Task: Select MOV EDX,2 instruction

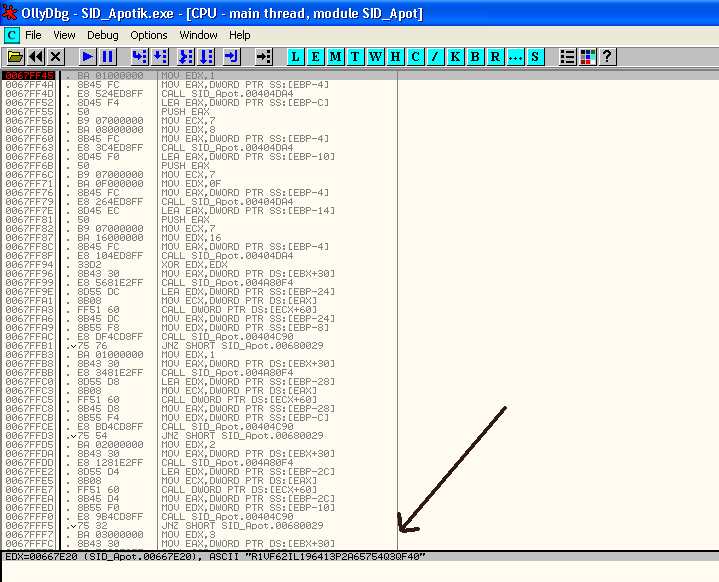Action: 188,444
